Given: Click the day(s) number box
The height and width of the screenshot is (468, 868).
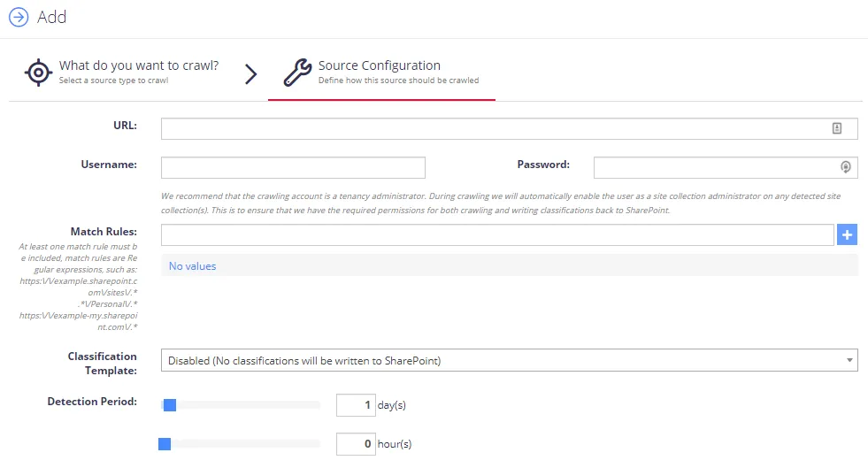Looking at the screenshot, I should [356, 405].
